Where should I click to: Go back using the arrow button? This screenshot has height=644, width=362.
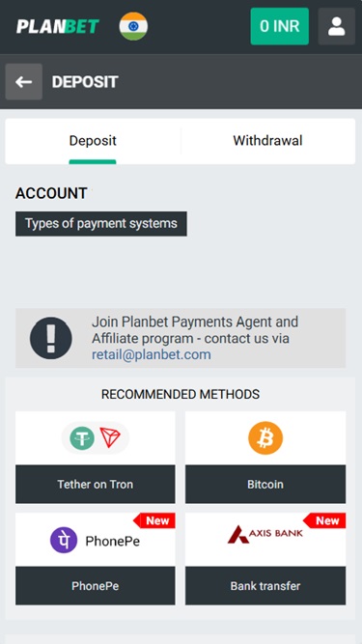coord(24,82)
